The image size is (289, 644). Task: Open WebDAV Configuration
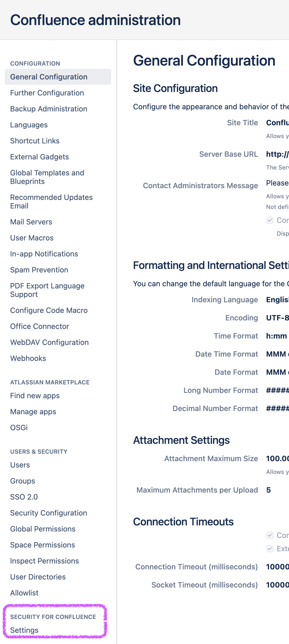49,342
